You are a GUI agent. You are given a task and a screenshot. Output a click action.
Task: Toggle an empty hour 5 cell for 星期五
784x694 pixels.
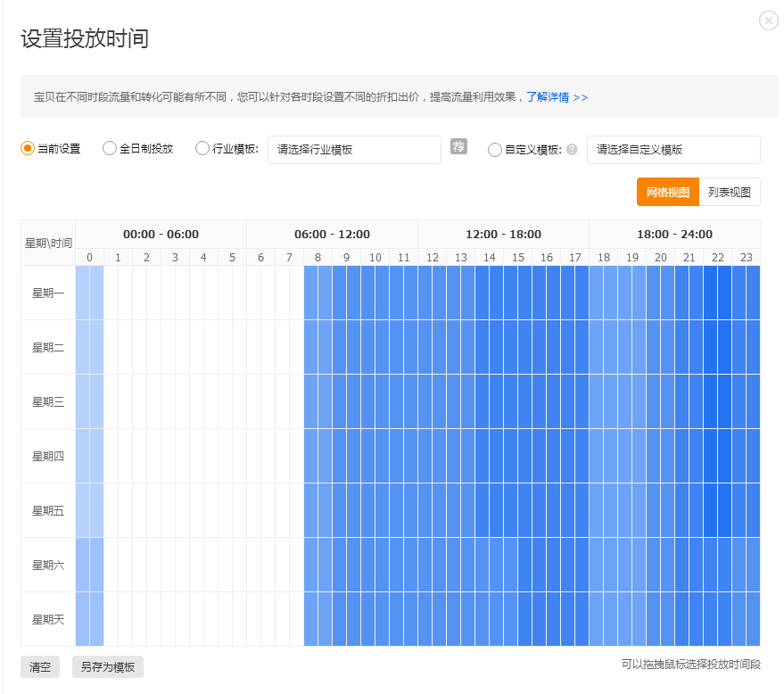[232, 510]
